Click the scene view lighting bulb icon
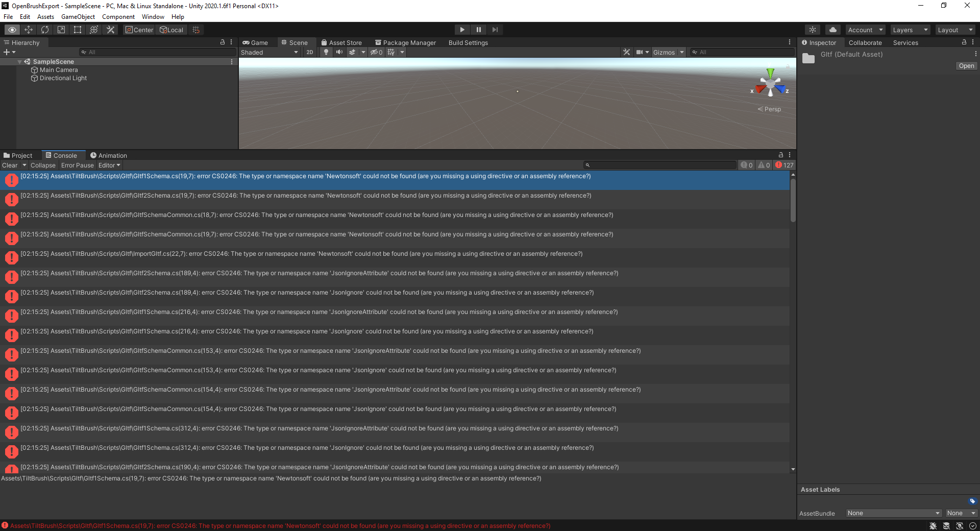The width and height of the screenshot is (980, 531). [326, 52]
